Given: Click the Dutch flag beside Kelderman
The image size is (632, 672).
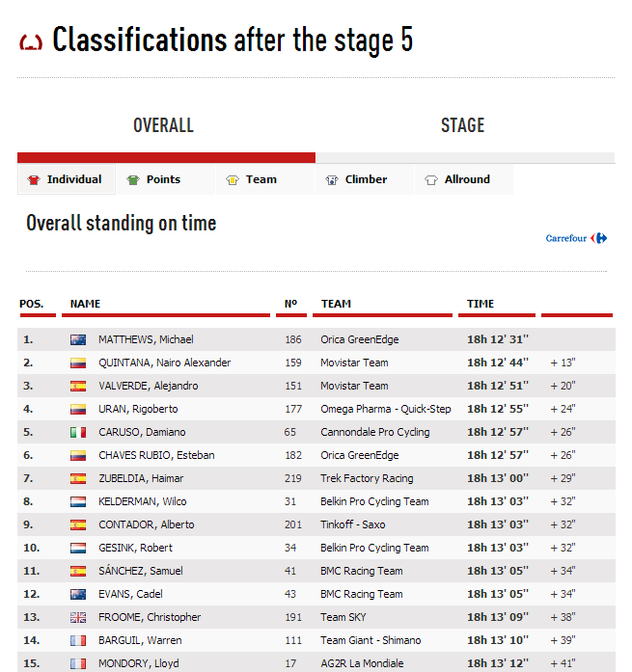Looking at the screenshot, I should (x=78, y=501).
